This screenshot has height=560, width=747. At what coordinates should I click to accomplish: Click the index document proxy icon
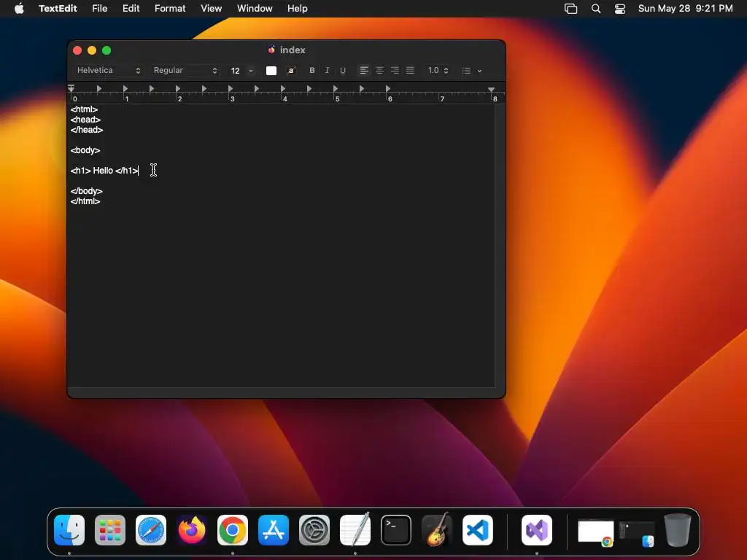[271, 50]
